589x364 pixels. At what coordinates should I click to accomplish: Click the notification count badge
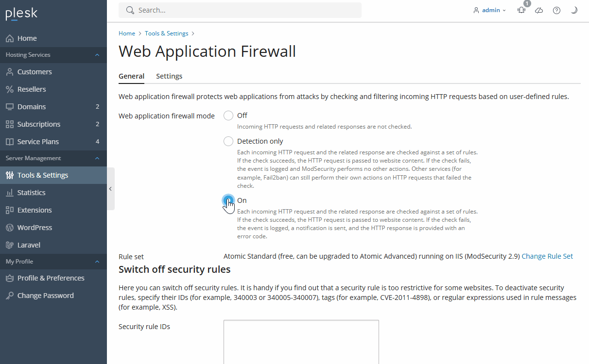pos(527,3)
